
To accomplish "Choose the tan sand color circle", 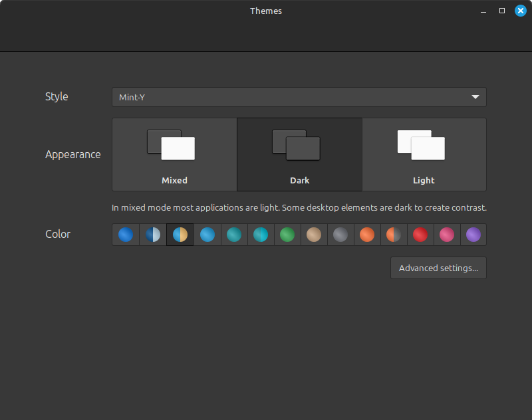I will tap(314, 235).
